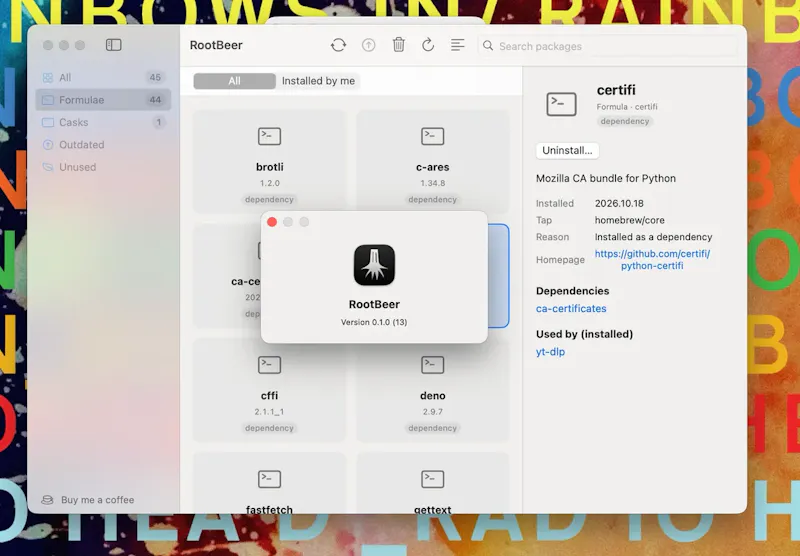This screenshot has height=556, width=800.
Task: Select the brotli package card
Action: 269,162
